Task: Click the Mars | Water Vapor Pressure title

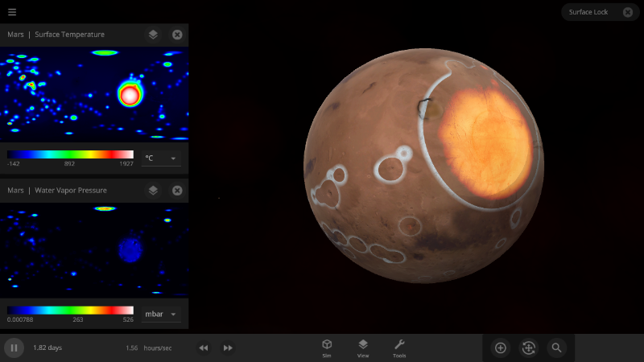Action: click(57, 191)
